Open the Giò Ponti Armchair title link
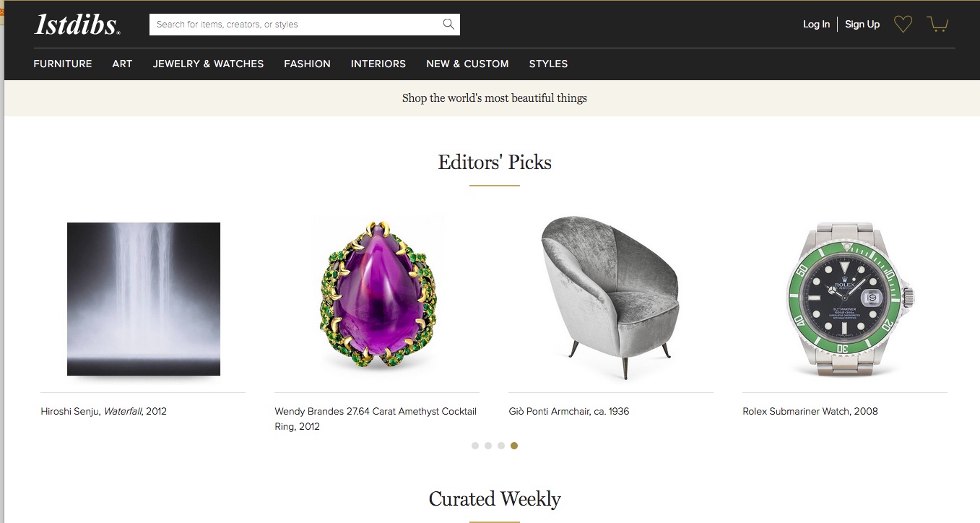Image resolution: width=980 pixels, height=523 pixels. (x=568, y=412)
